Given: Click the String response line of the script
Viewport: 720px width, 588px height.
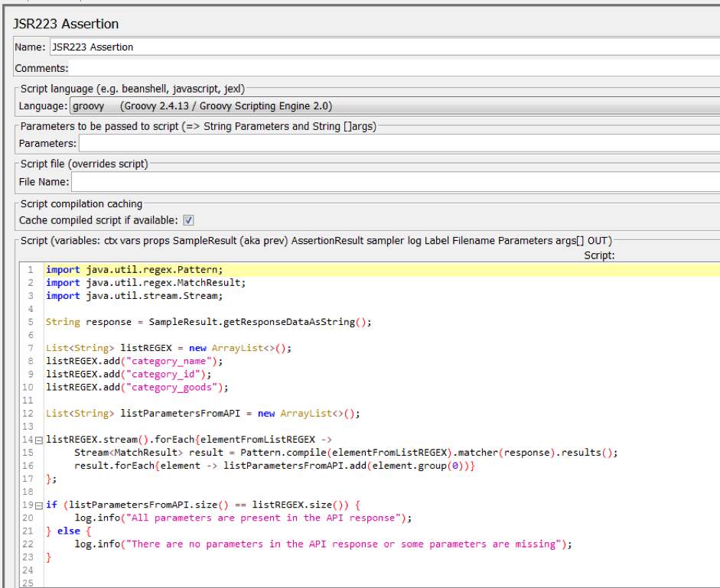Looking at the screenshot, I should 208,322.
